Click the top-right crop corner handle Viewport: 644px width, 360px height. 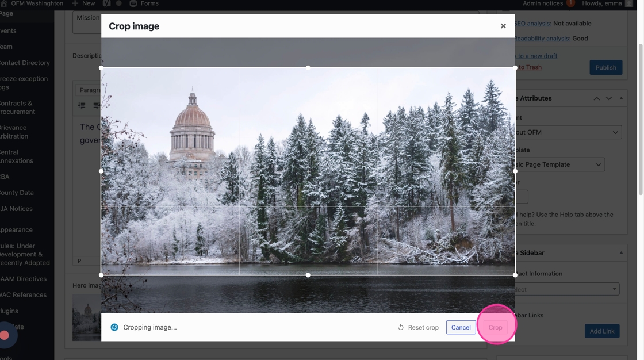[515, 68]
